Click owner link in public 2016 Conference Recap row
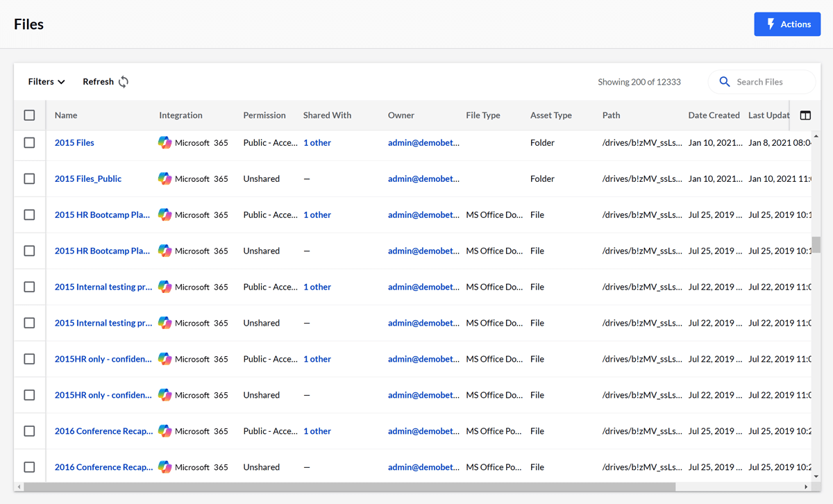Screen dimensions: 833x504 pyautogui.click(x=423, y=431)
